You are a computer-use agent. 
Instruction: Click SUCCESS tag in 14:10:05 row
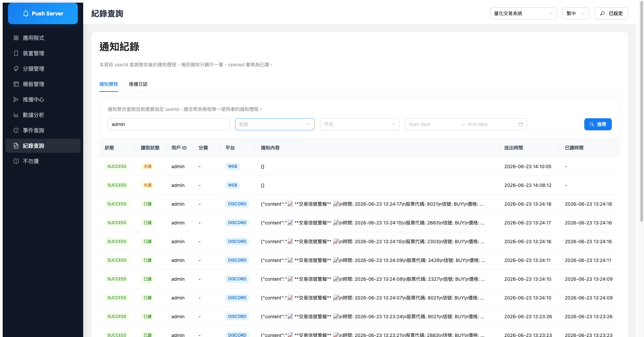(117, 166)
